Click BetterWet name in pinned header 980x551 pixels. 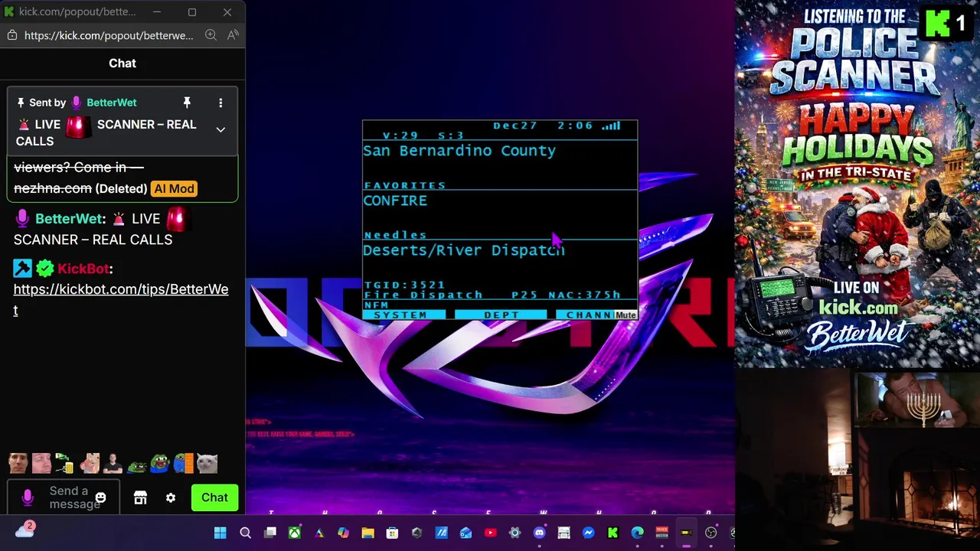[112, 103]
